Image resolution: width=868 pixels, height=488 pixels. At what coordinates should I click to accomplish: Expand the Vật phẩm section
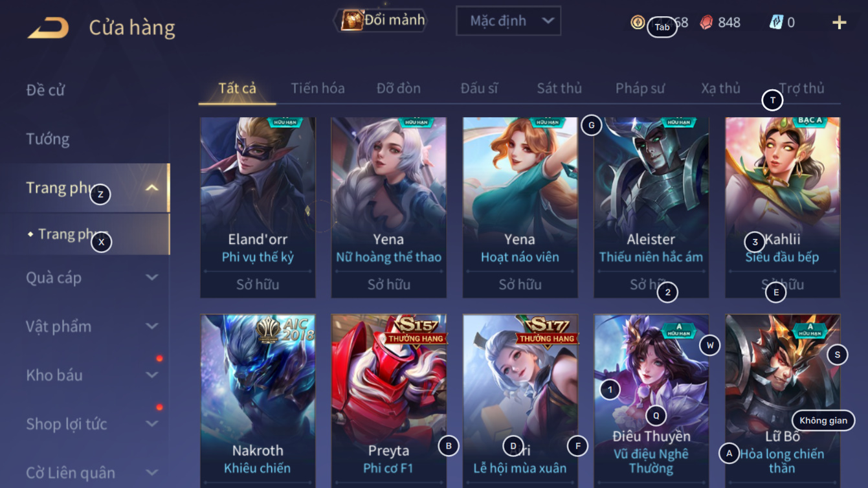click(92, 326)
